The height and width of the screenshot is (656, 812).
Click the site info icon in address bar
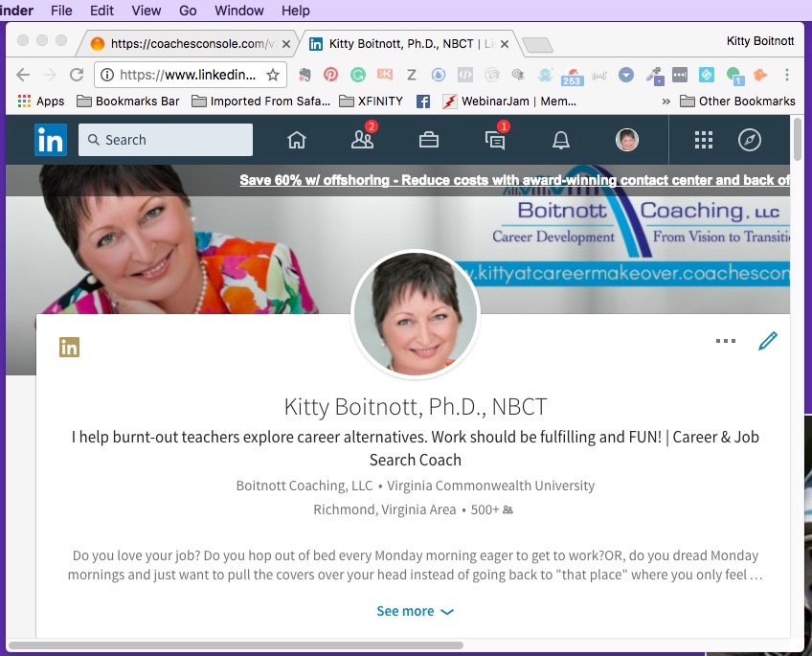(x=107, y=75)
